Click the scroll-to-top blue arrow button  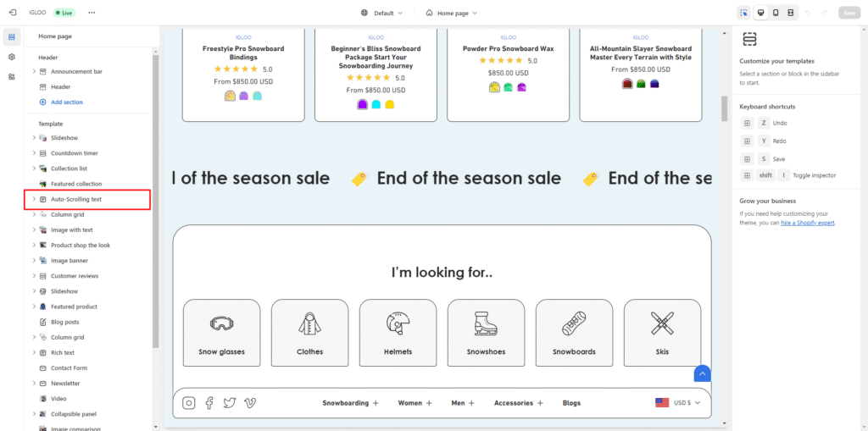[702, 373]
